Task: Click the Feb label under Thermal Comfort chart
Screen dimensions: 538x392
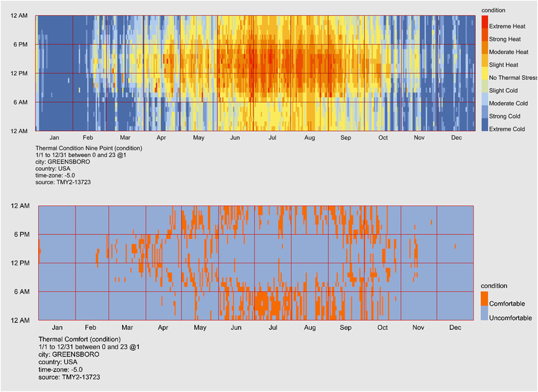Action: coord(90,328)
